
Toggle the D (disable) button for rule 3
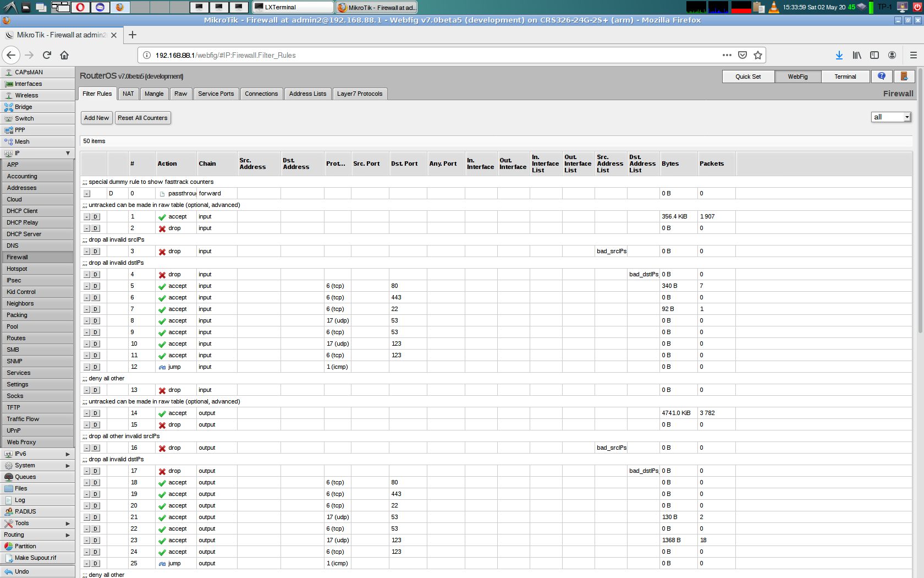coord(96,252)
